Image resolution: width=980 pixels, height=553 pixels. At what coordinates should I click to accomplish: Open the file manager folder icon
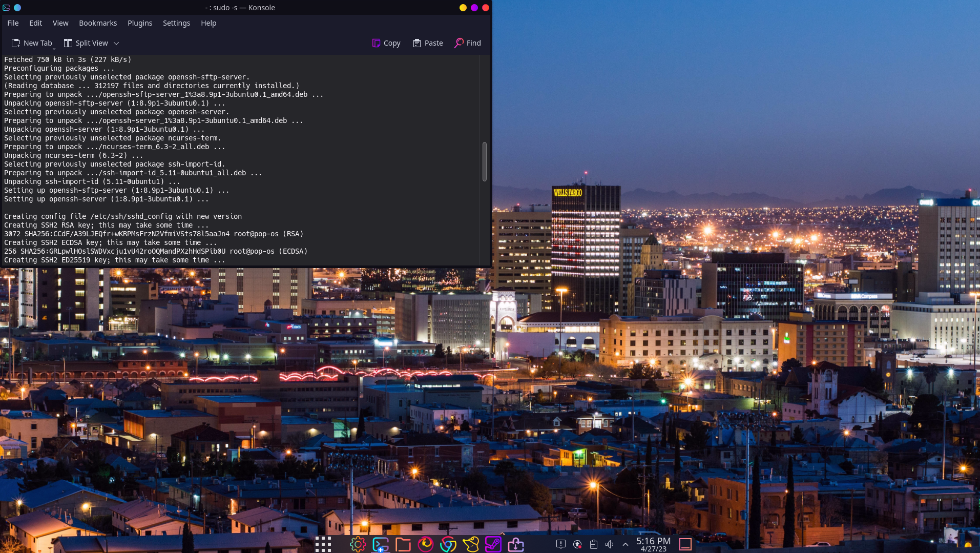point(403,544)
